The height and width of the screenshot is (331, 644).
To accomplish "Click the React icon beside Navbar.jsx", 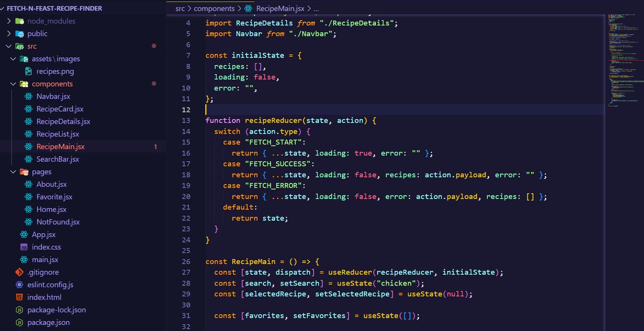I will tap(28, 97).
